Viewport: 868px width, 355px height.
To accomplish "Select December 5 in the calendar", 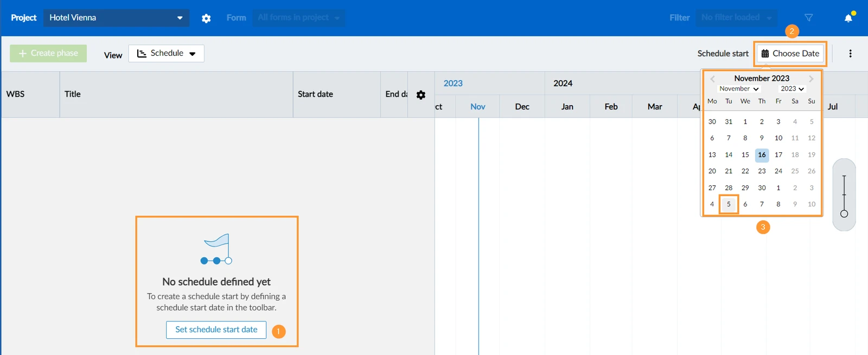I will pos(729,204).
